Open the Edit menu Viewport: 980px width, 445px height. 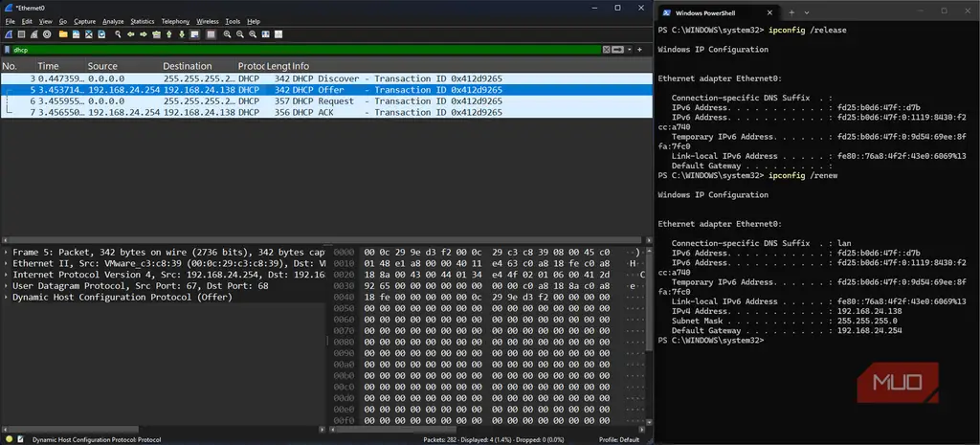tap(27, 21)
